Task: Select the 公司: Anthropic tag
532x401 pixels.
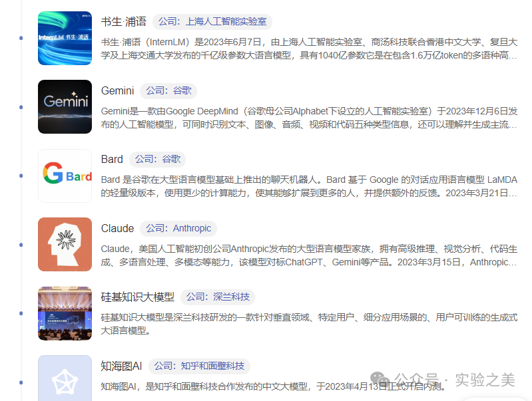Action: (x=178, y=229)
